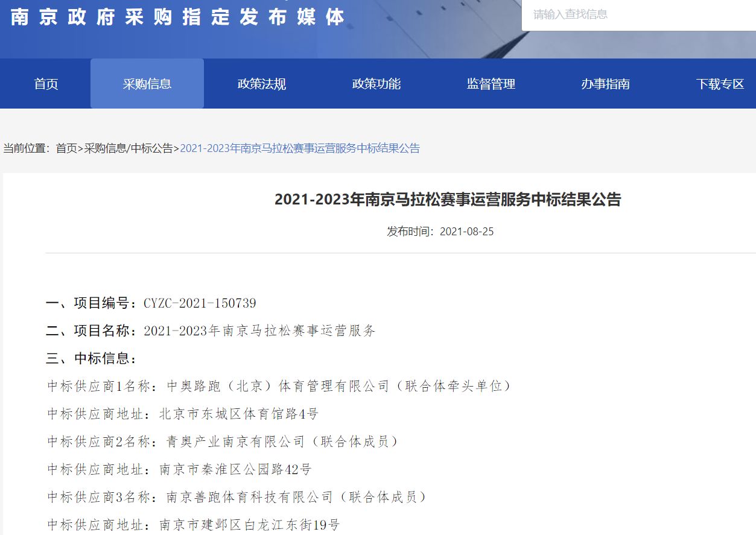Click the 南京政府采购指定发布媒体 site header title

(178, 17)
